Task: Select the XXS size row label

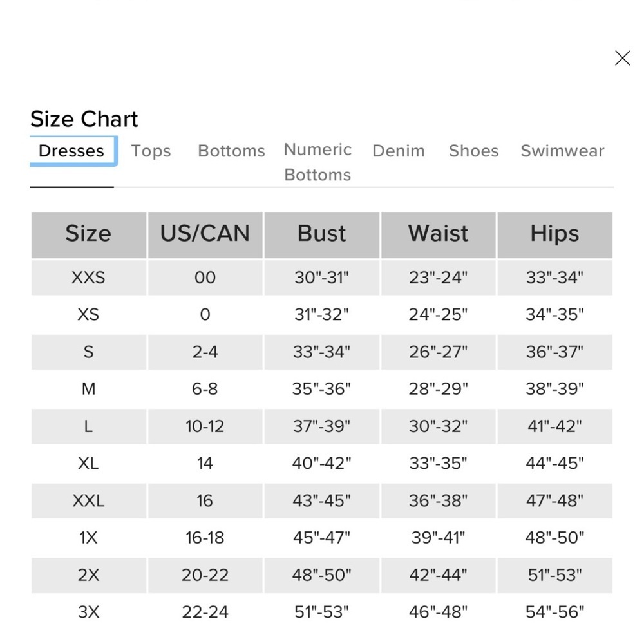Action: pyautogui.click(x=88, y=278)
